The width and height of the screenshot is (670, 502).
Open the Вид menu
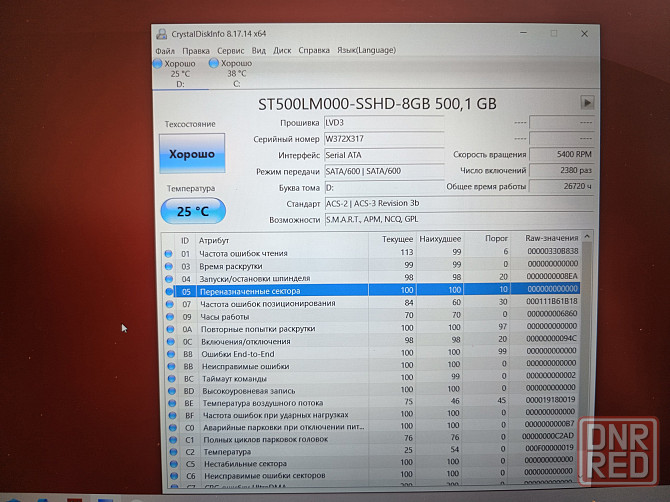pyautogui.click(x=259, y=51)
